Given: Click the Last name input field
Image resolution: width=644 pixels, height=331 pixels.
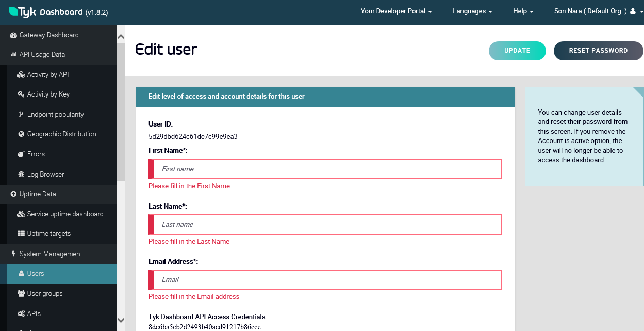Looking at the screenshot, I should (325, 224).
